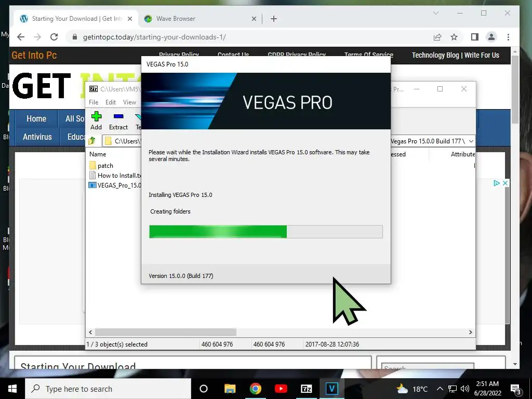Click the webpage vertical scrollbar thumb
This screenshot has height=399, width=532.
point(515,89)
